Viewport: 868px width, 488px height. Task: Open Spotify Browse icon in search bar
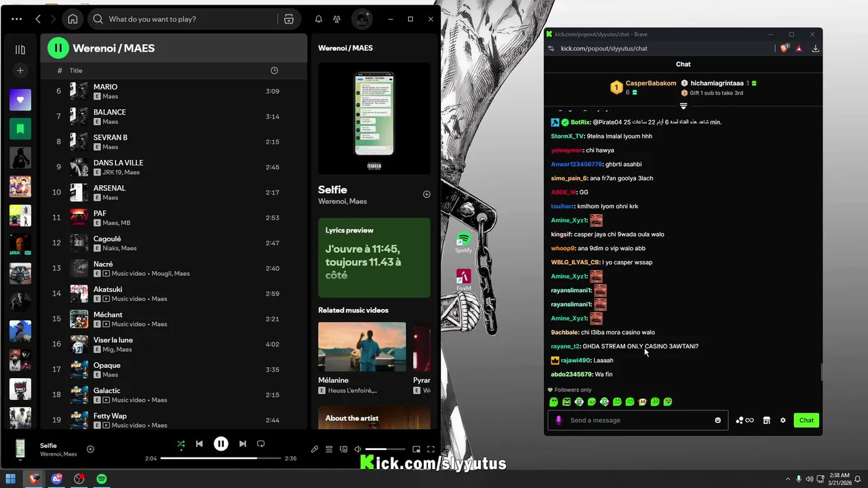pyautogui.click(x=289, y=19)
